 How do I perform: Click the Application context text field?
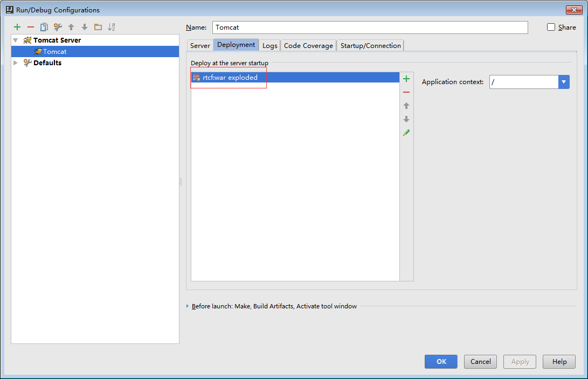coord(524,82)
